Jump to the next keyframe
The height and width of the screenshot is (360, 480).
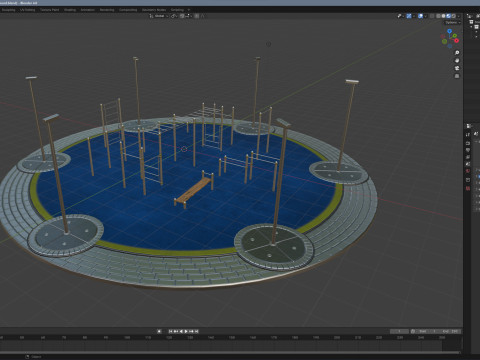click(191, 331)
